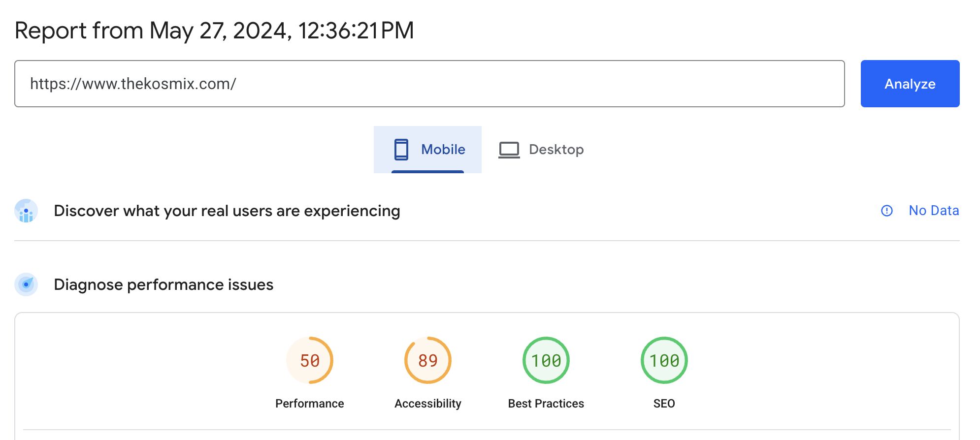980x440 pixels.
Task: Select the Best Practices score gauge 100
Action: [546, 360]
